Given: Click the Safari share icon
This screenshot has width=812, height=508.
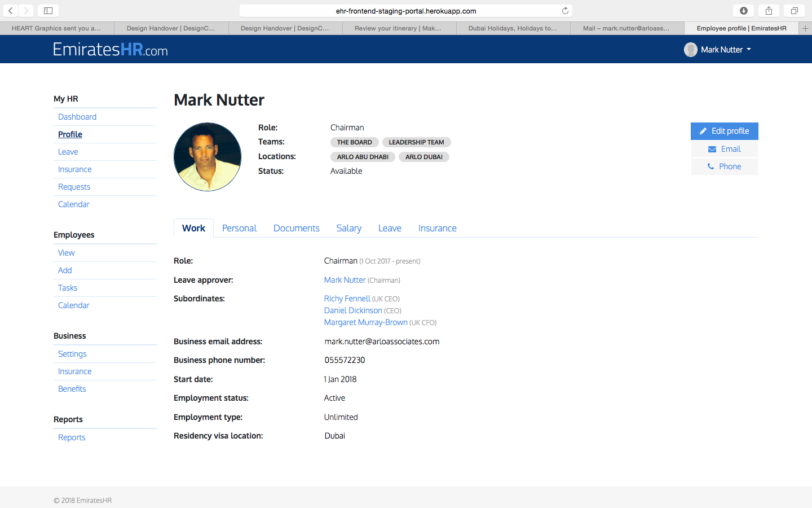Looking at the screenshot, I should pyautogui.click(x=769, y=11).
